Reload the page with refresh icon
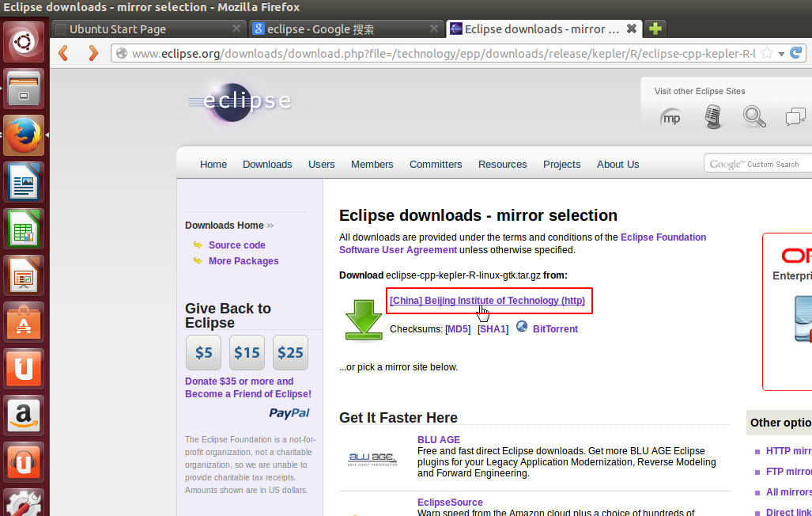 coord(796,53)
